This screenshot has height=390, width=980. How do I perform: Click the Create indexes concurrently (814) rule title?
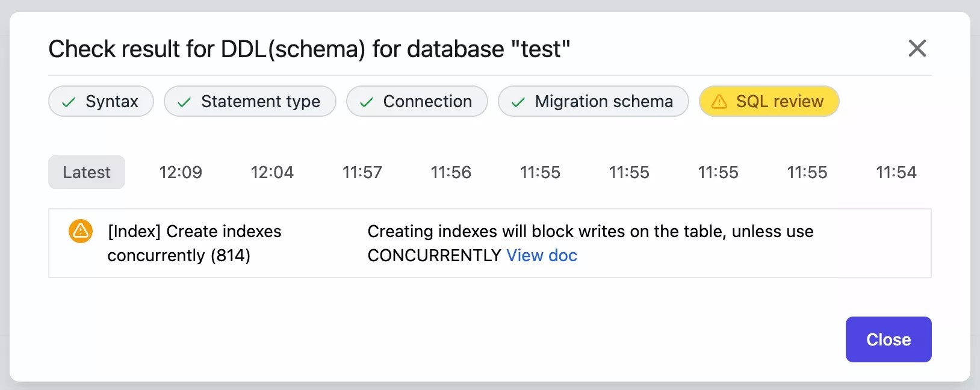coord(194,243)
